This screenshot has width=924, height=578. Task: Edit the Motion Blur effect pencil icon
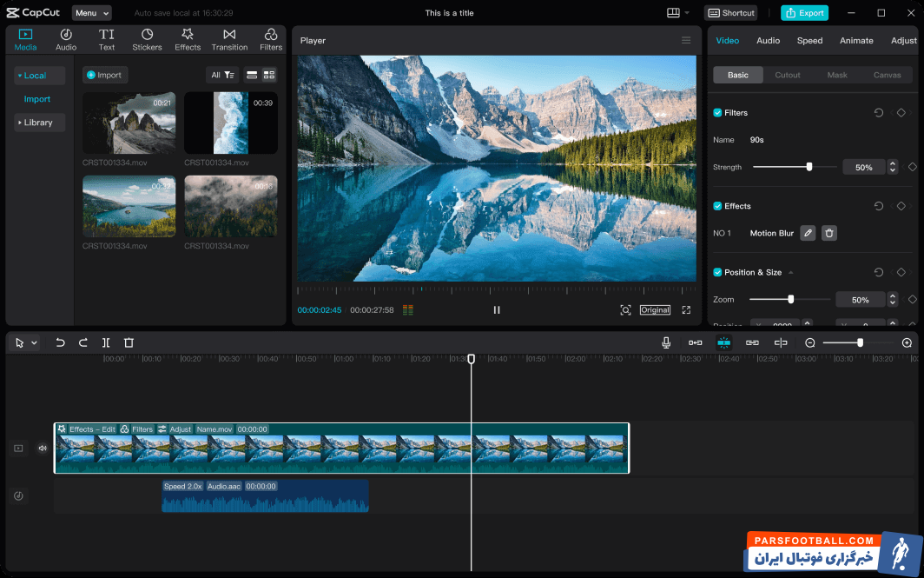808,233
